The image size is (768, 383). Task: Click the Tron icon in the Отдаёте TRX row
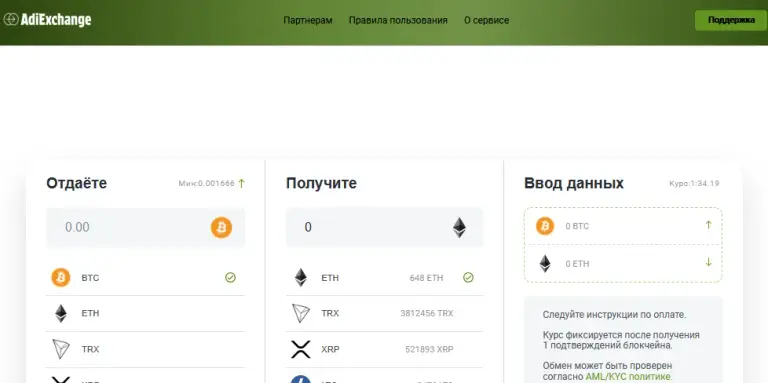(x=61, y=349)
